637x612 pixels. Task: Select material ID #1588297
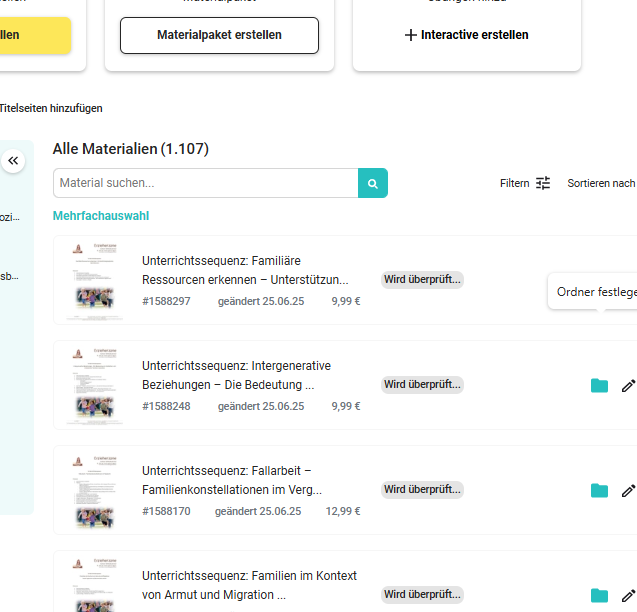(166, 302)
